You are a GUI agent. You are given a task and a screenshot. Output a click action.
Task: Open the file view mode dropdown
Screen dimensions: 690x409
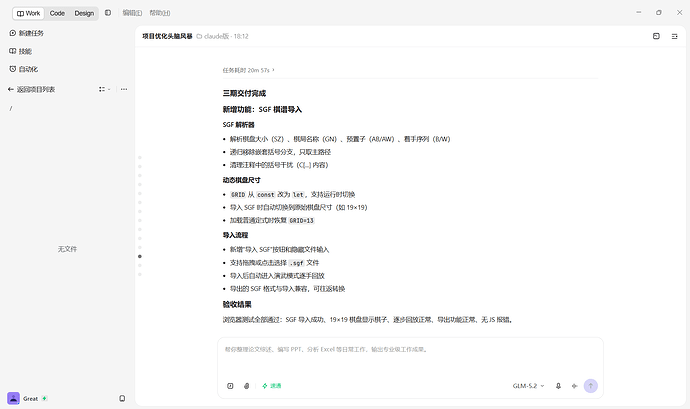[105, 89]
